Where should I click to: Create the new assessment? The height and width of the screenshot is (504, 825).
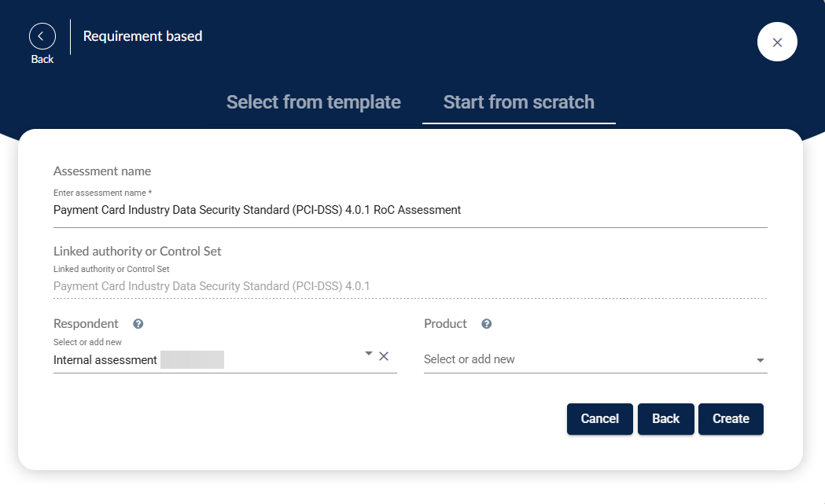click(731, 419)
